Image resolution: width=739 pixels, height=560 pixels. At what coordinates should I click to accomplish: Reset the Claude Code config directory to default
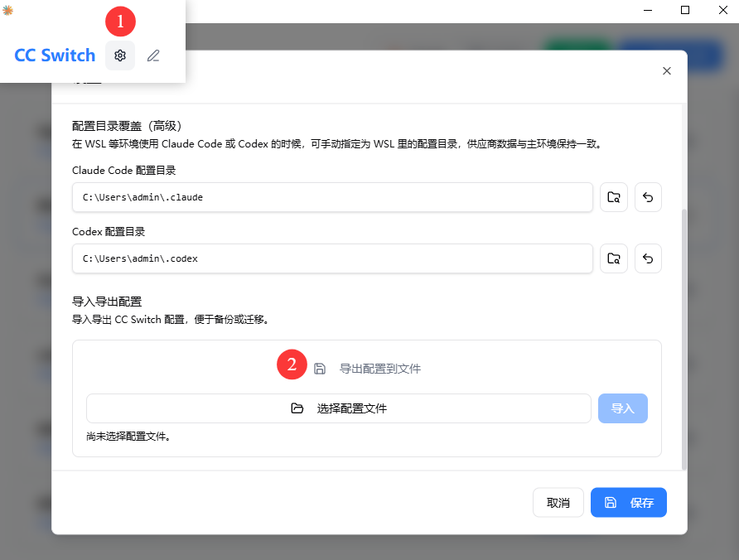pos(648,197)
